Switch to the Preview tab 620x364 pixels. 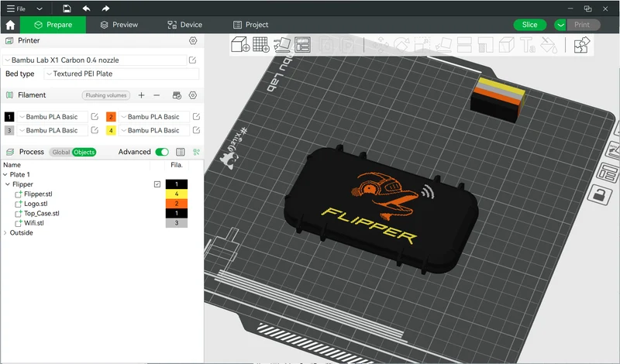pos(119,25)
